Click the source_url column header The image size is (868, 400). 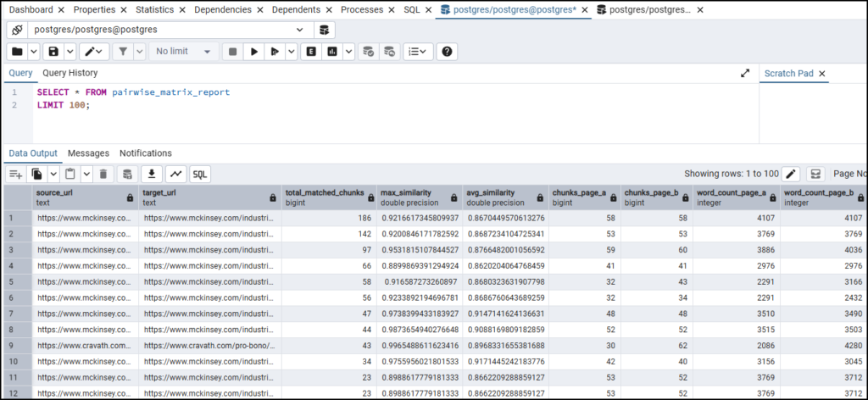click(x=86, y=197)
